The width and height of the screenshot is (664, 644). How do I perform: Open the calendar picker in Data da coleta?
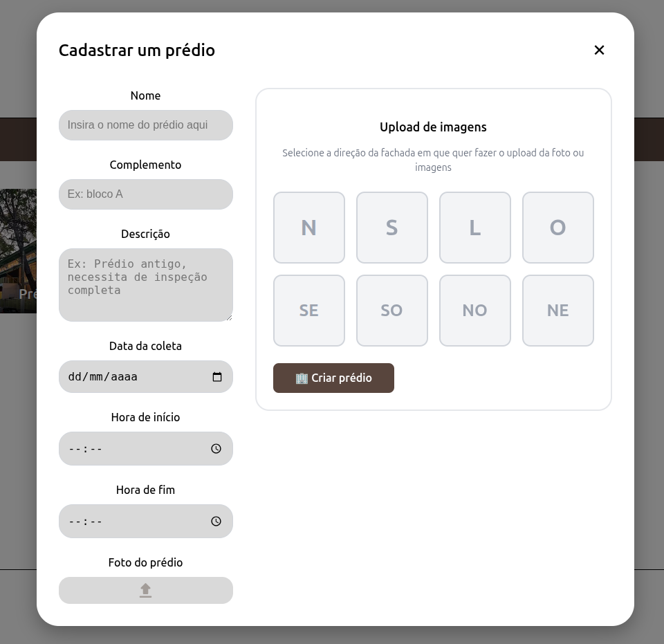click(216, 377)
